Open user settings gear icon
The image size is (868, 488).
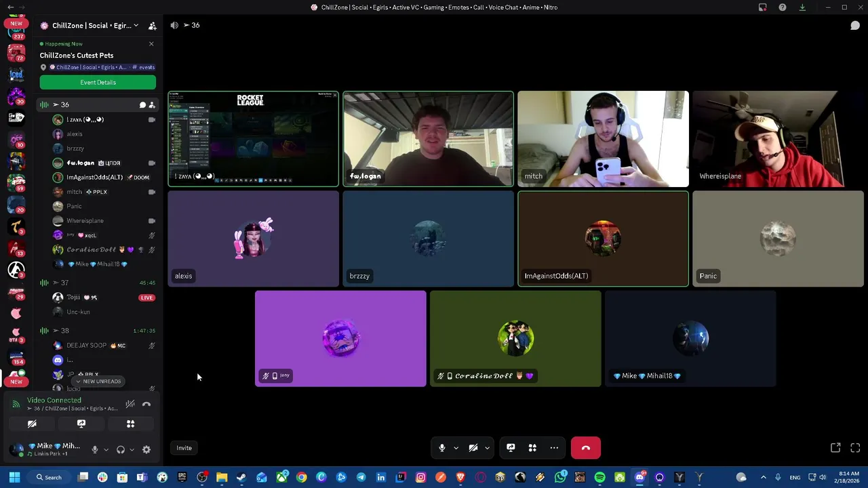(146, 450)
